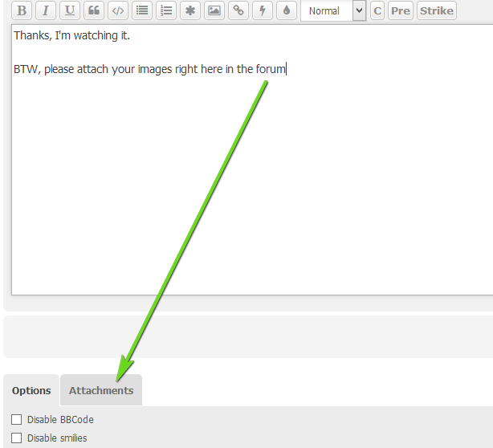493x448 pixels.
Task: Click the lightning bolt flash button
Action: (x=262, y=10)
